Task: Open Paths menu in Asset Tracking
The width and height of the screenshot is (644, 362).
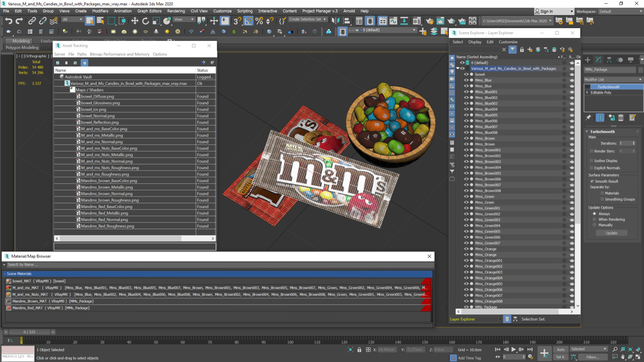Action: 82,54
